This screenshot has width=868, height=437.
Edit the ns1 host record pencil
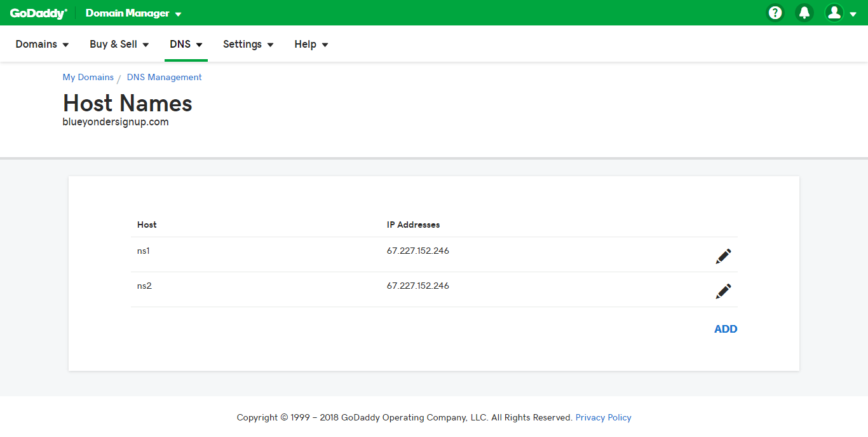[x=723, y=256]
